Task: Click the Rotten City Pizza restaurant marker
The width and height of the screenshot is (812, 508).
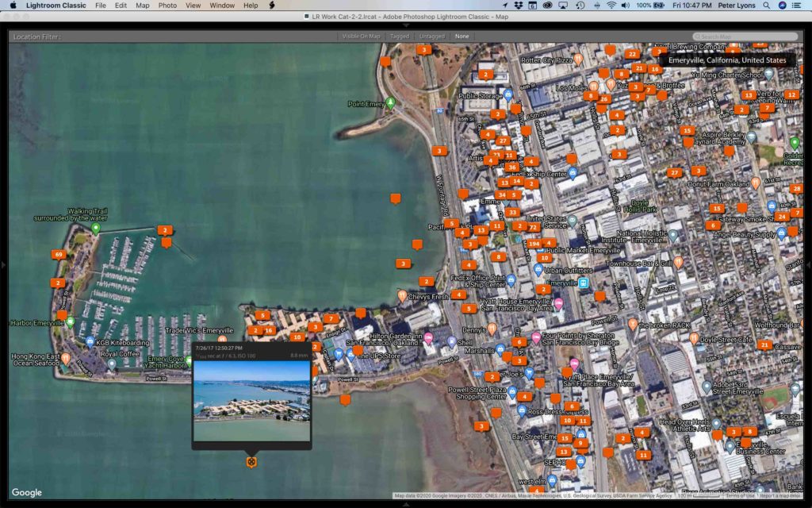Action: click(x=578, y=59)
